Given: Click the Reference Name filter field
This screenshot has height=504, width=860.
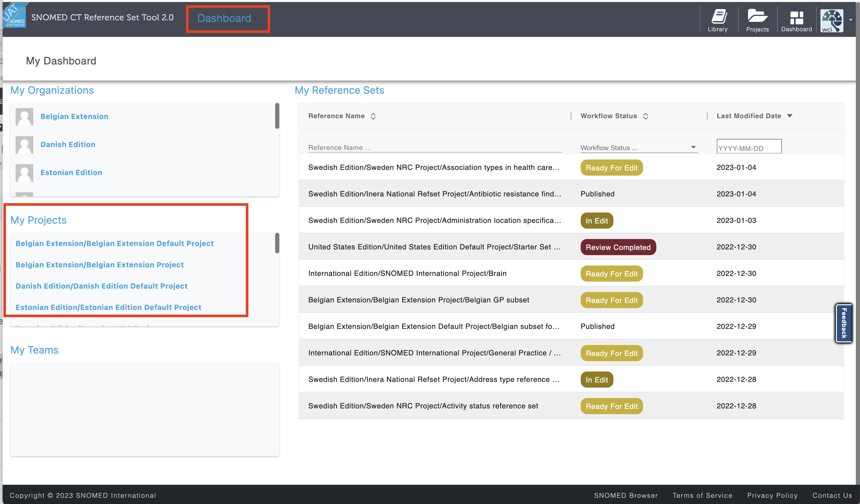Looking at the screenshot, I should [435, 148].
